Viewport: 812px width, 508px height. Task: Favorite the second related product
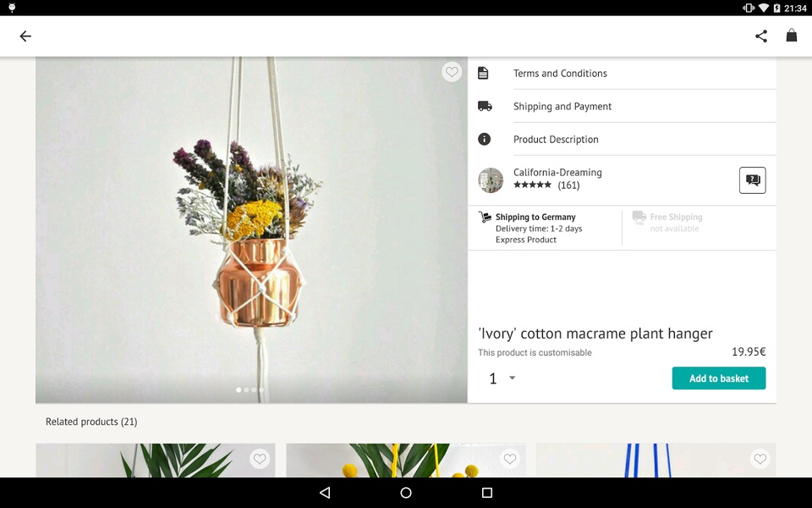[x=510, y=459]
